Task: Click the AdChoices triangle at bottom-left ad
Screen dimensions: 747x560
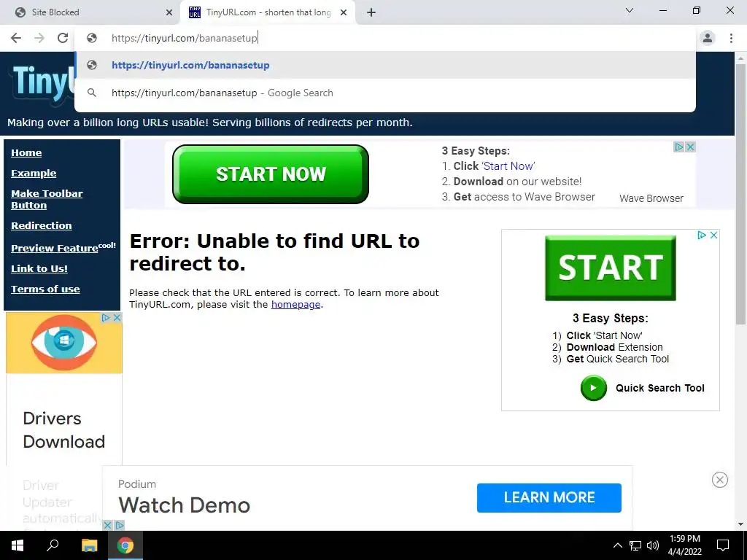Action: coord(119,525)
